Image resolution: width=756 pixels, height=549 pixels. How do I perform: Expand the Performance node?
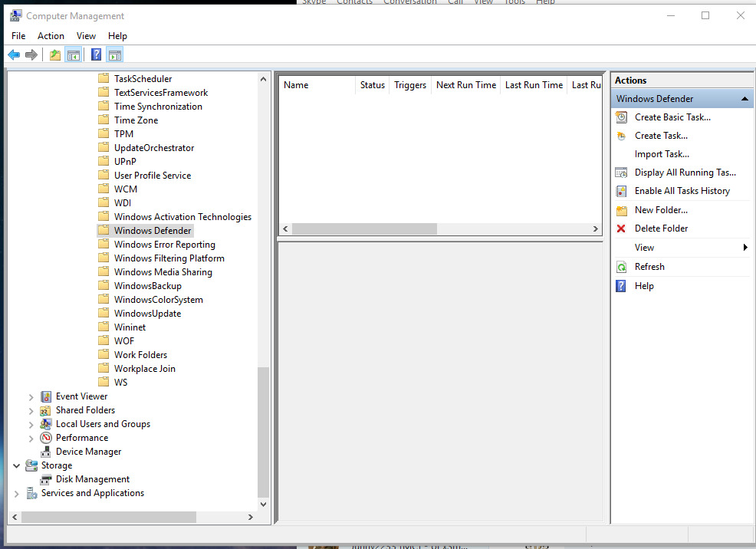(31, 439)
